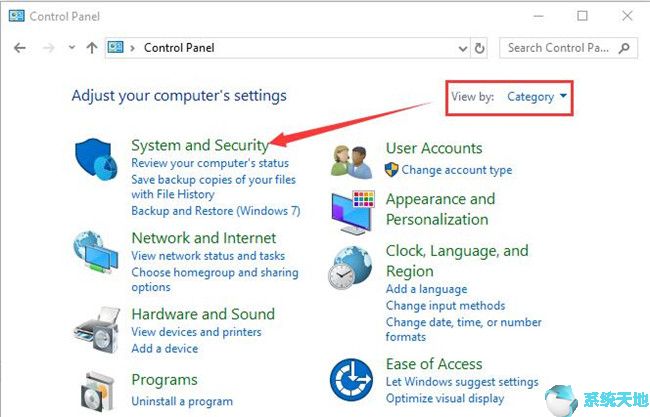650x417 pixels.
Task: Open Backup and Restore (Windows 7) link
Action: point(215,211)
